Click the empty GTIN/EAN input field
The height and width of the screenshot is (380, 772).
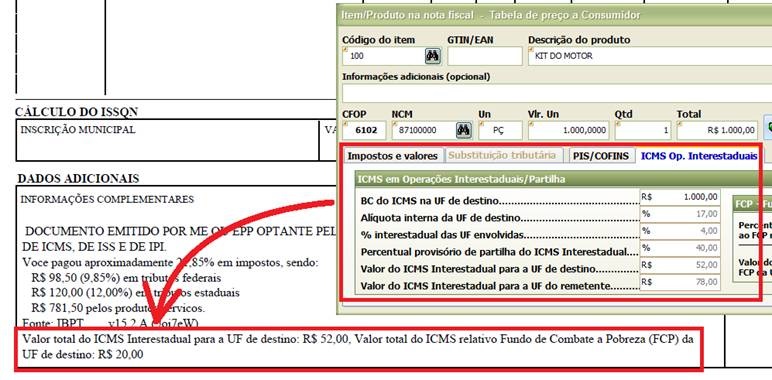tap(484, 56)
